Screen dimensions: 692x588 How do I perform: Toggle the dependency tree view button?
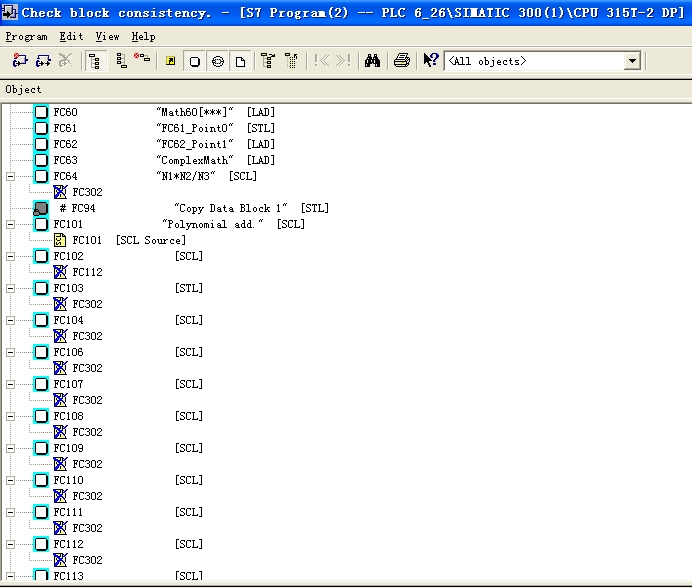point(121,60)
